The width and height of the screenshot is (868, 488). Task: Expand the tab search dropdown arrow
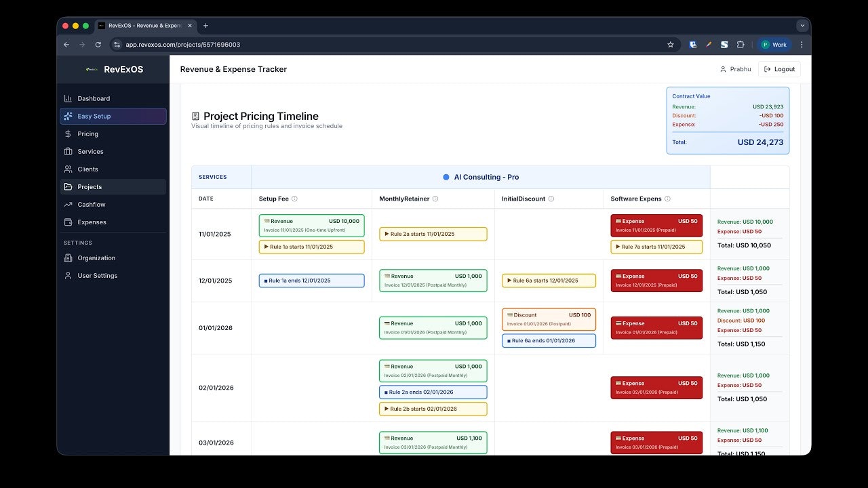tap(802, 26)
